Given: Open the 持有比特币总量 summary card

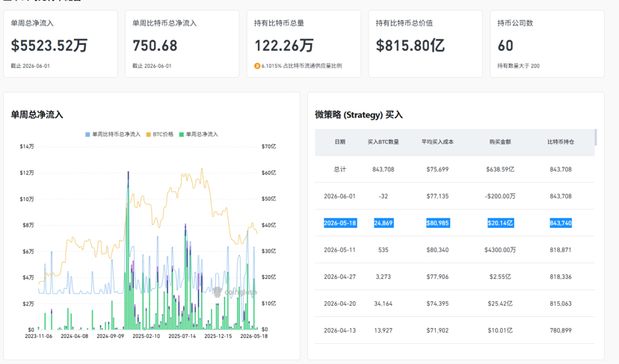Looking at the screenshot, I should (x=304, y=44).
